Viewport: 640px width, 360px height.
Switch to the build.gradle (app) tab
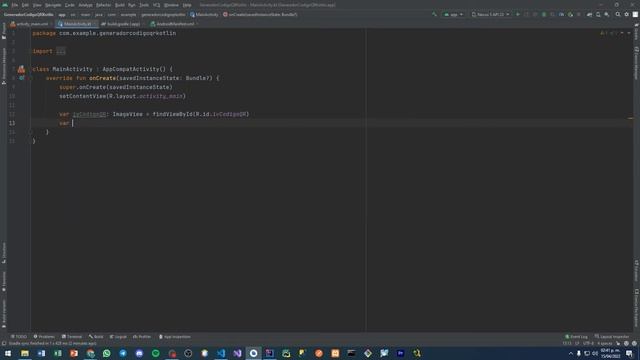click(121, 24)
